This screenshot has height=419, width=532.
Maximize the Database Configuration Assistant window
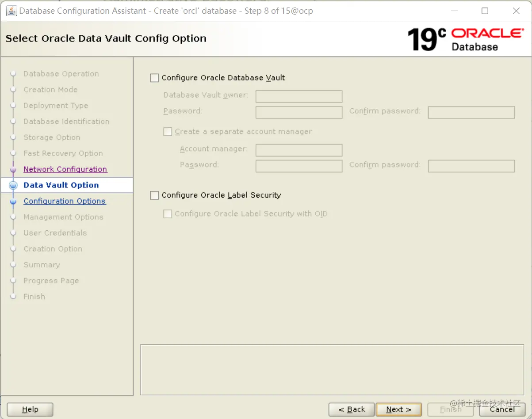click(x=485, y=11)
